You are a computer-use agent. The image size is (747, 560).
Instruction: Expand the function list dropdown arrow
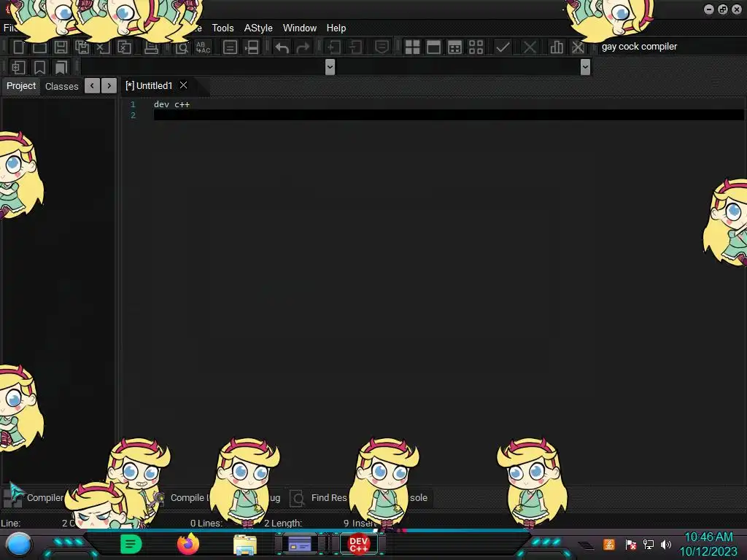(586, 67)
